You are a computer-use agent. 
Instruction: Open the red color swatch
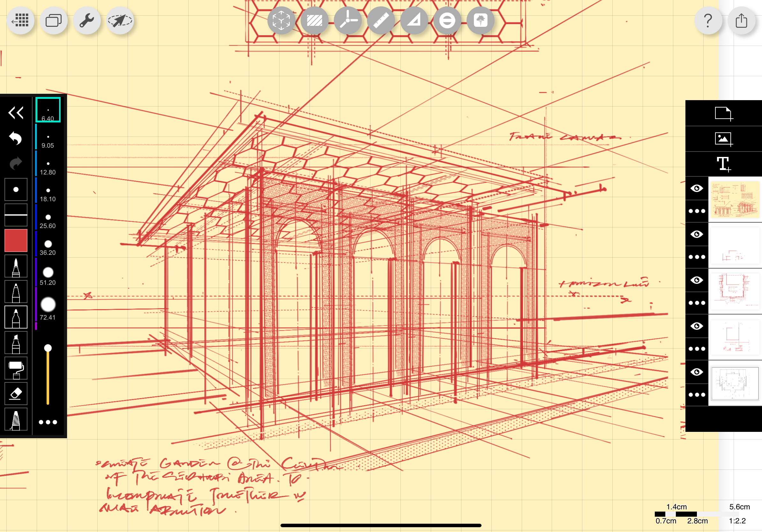click(16, 240)
